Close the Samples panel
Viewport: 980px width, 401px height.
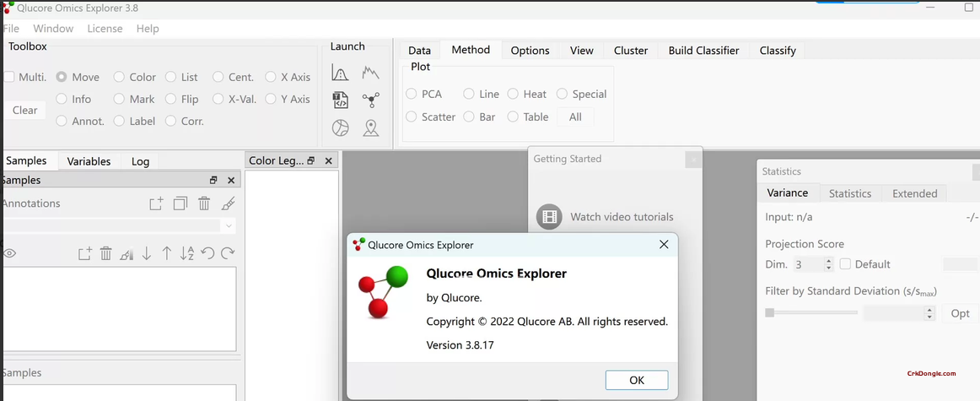[231, 180]
